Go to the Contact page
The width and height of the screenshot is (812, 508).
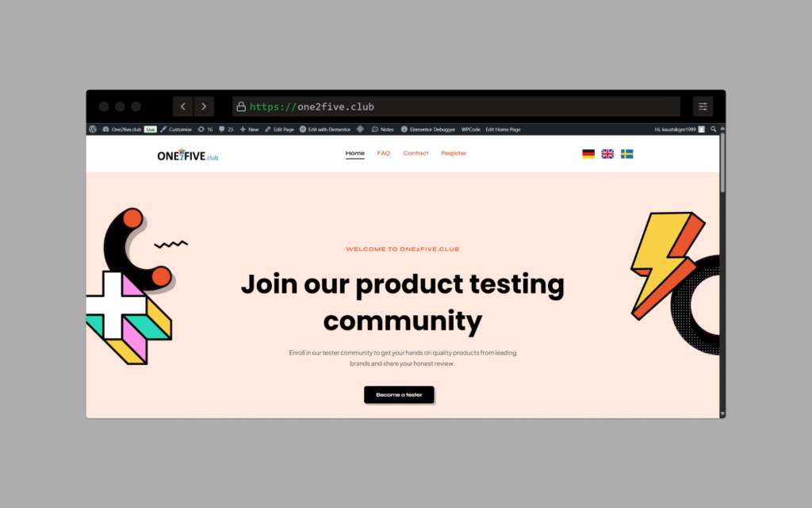tap(416, 153)
